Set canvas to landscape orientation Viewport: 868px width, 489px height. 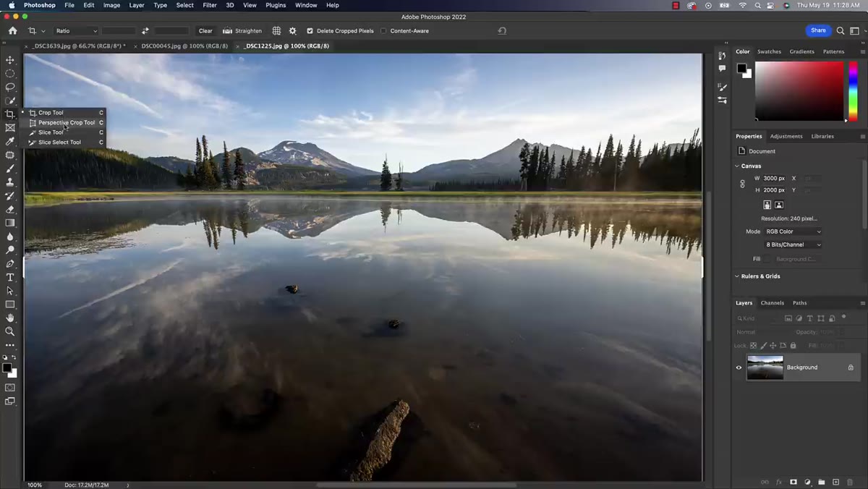[779, 205]
